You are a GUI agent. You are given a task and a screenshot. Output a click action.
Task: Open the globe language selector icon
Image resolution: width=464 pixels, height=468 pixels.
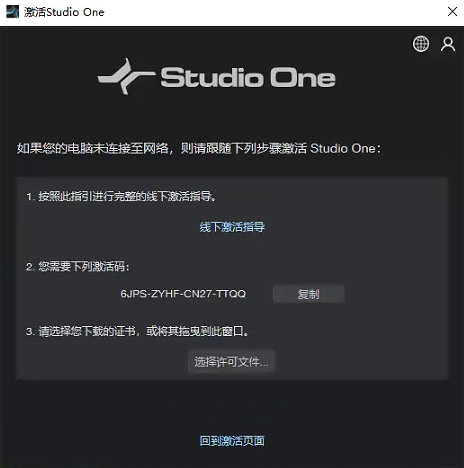tap(421, 44)
